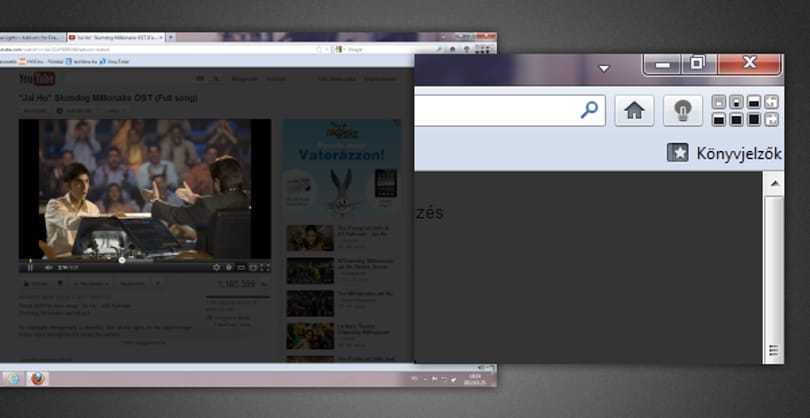Click the light bulb toolbar button
The width and height of the screenshot is (810, 418).
[682, 110]
